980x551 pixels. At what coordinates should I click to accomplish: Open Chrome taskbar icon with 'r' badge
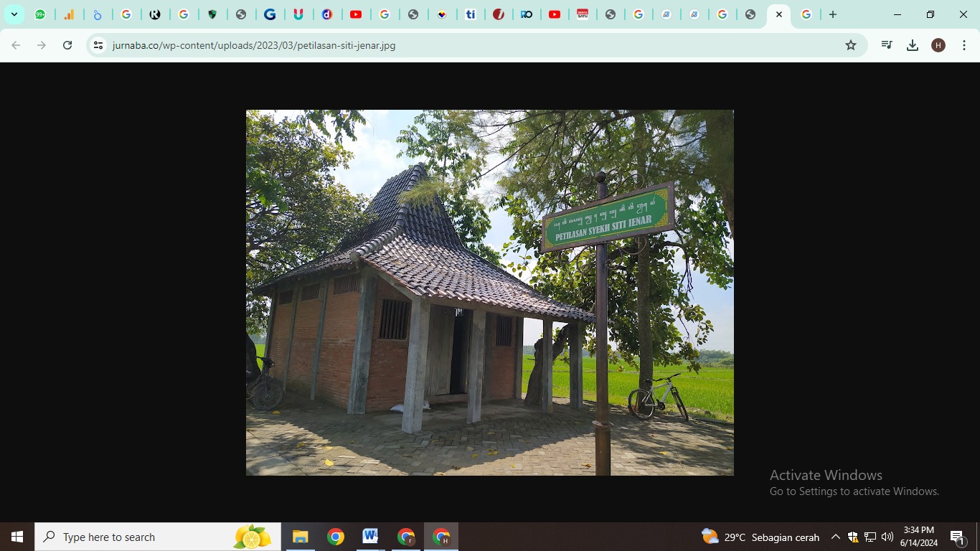406,537
